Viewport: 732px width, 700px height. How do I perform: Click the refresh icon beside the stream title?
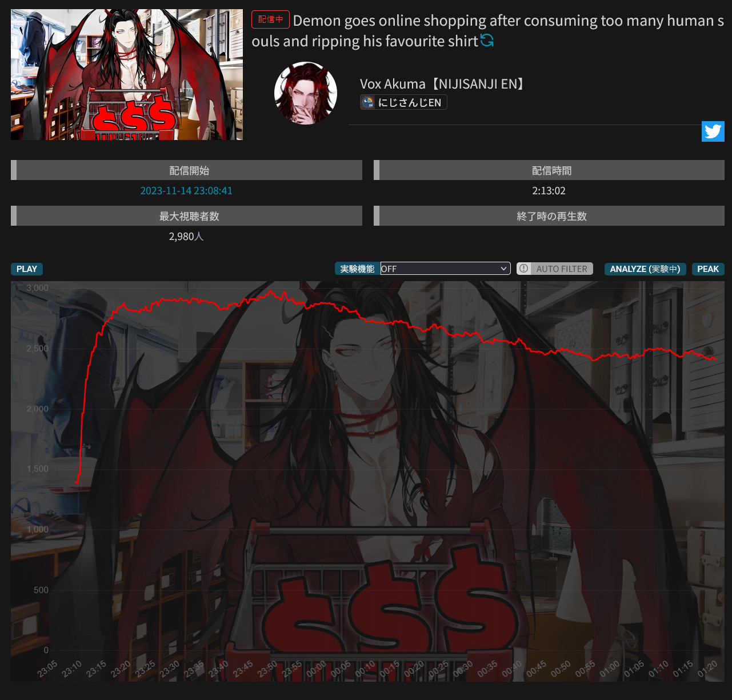[487, 41]
